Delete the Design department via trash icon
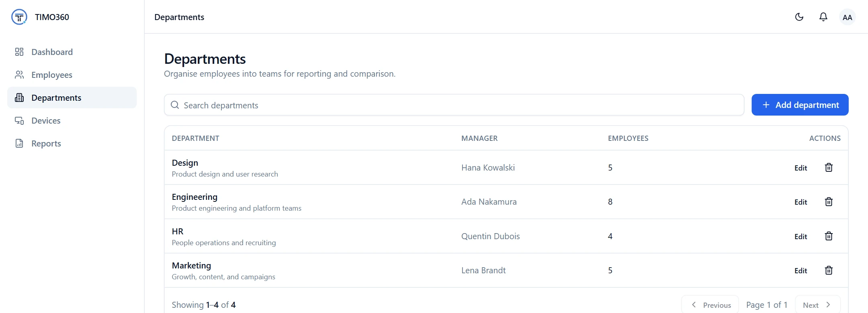 coord(829,167)
